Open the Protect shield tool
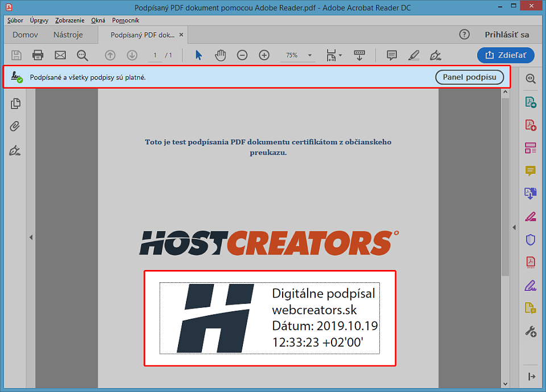 pyautogui.click(x=530, y=240)
